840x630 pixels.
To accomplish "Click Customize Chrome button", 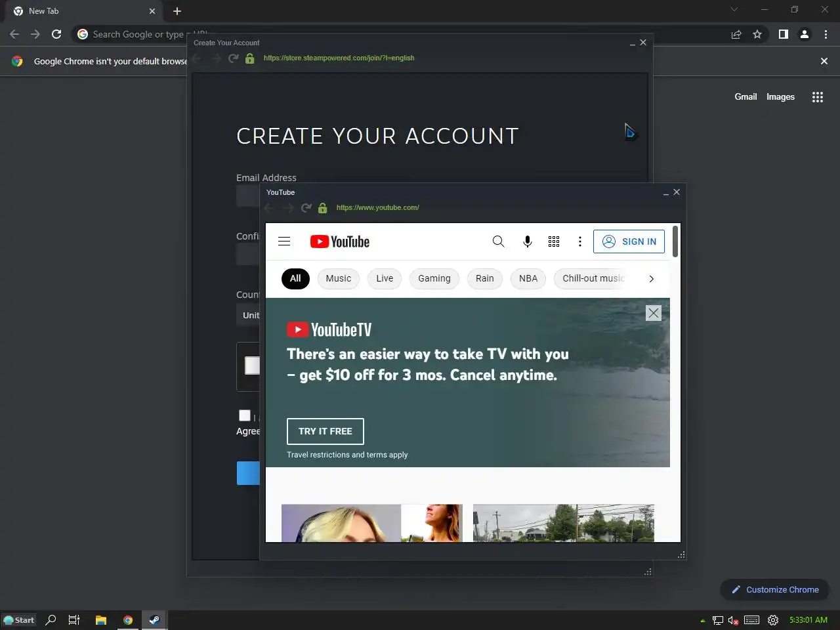I will (775, 589).
